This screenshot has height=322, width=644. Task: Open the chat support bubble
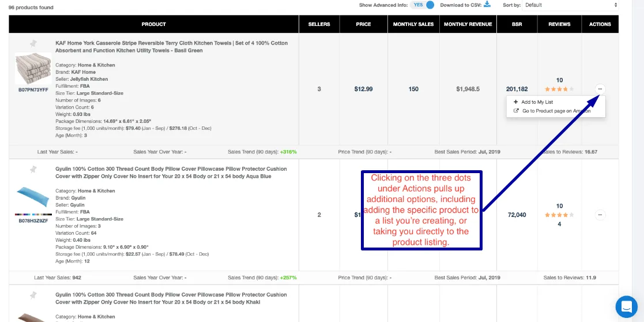click(x=626, y=307)
